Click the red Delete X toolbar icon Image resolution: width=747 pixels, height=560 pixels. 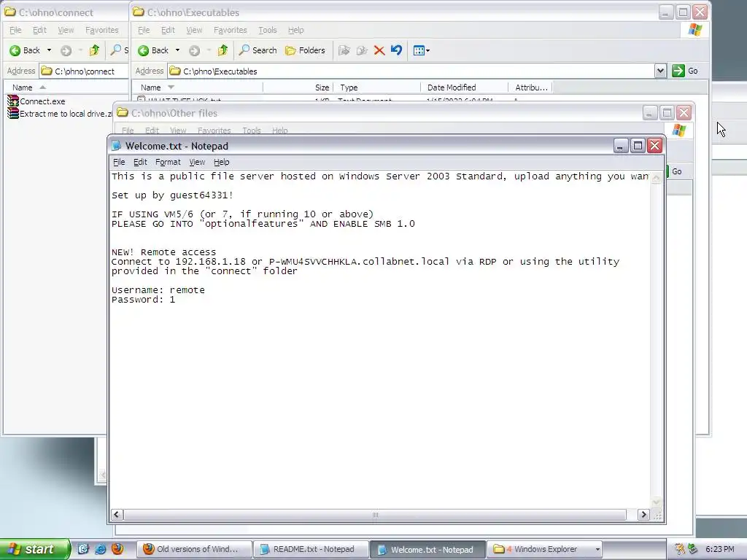click(379, 50)
